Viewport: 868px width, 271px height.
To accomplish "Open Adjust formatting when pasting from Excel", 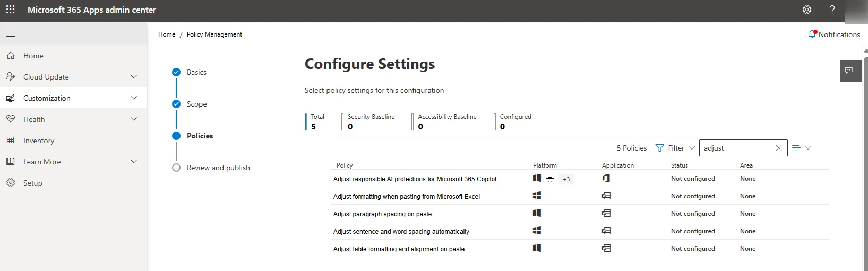I will tap(407, 197).
